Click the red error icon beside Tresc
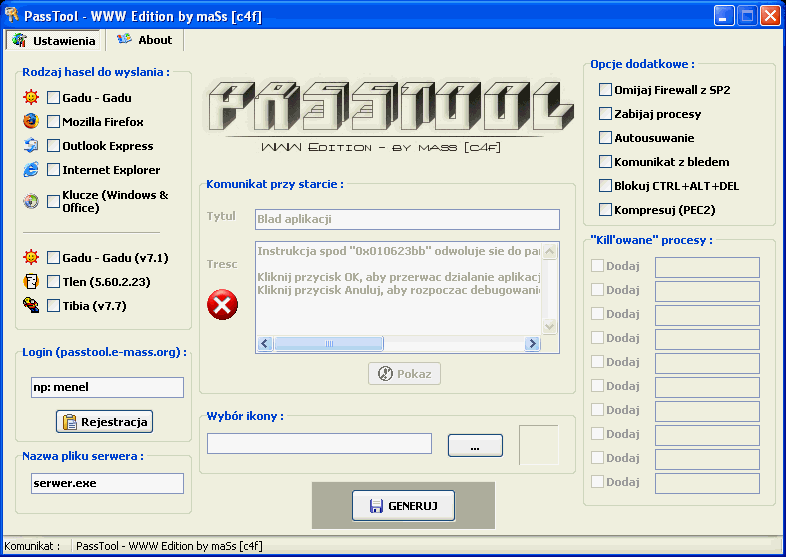The height and width of the screenshot is (557, 786). coord(222,304)
